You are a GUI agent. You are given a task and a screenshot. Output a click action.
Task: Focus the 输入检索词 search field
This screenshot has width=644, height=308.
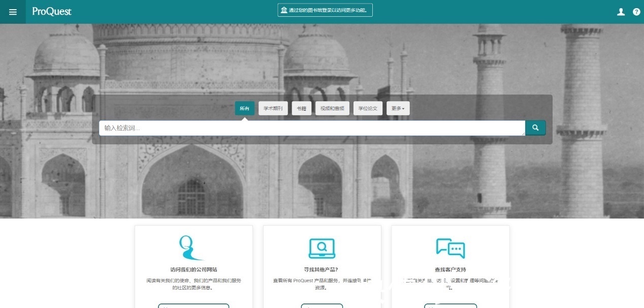[310, 128]
